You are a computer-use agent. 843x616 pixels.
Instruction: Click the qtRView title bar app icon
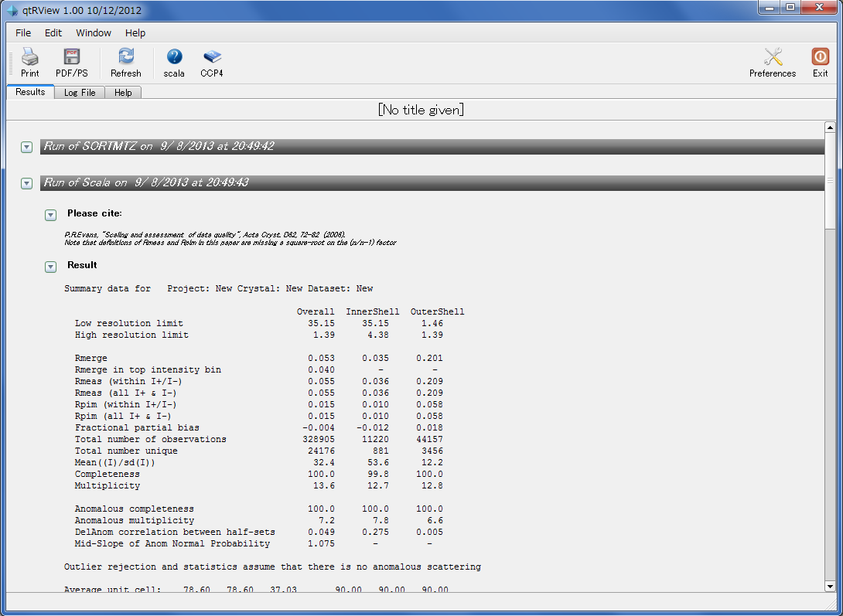click(x=12, y=11)
